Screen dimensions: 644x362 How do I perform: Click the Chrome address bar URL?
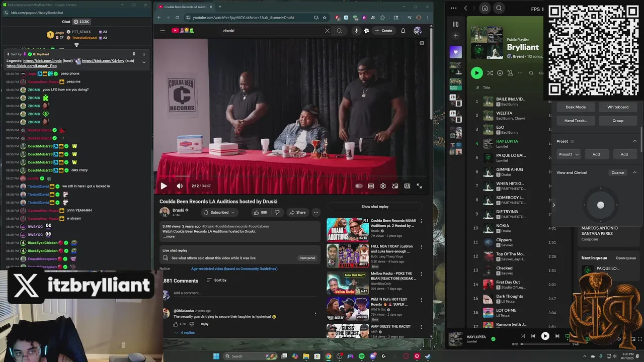coord(244,18)
